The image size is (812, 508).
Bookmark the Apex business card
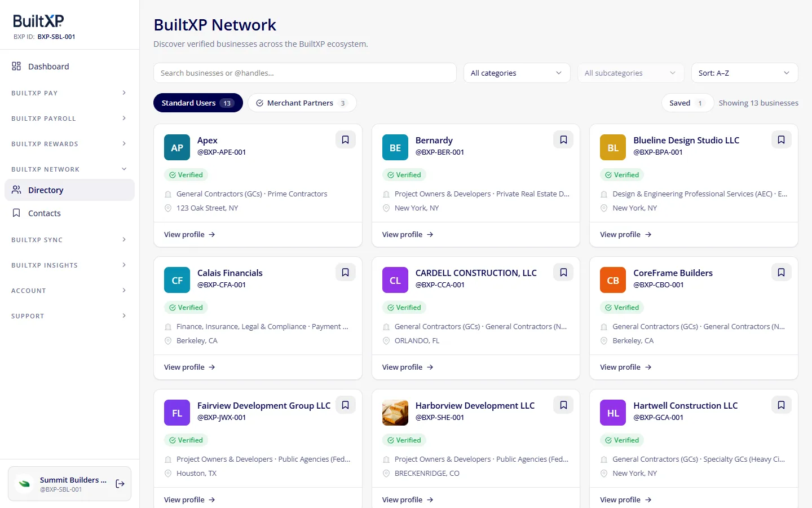[x=345, y=140]
